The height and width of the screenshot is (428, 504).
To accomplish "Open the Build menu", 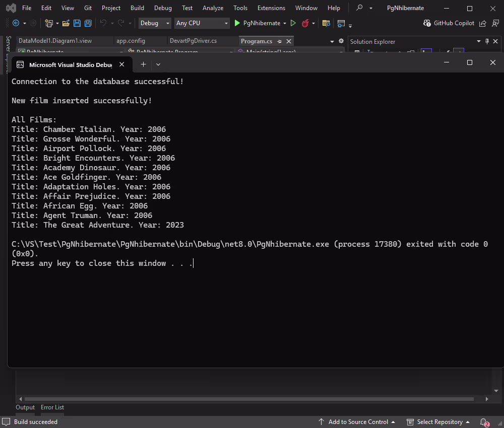I will pos(137,8).
